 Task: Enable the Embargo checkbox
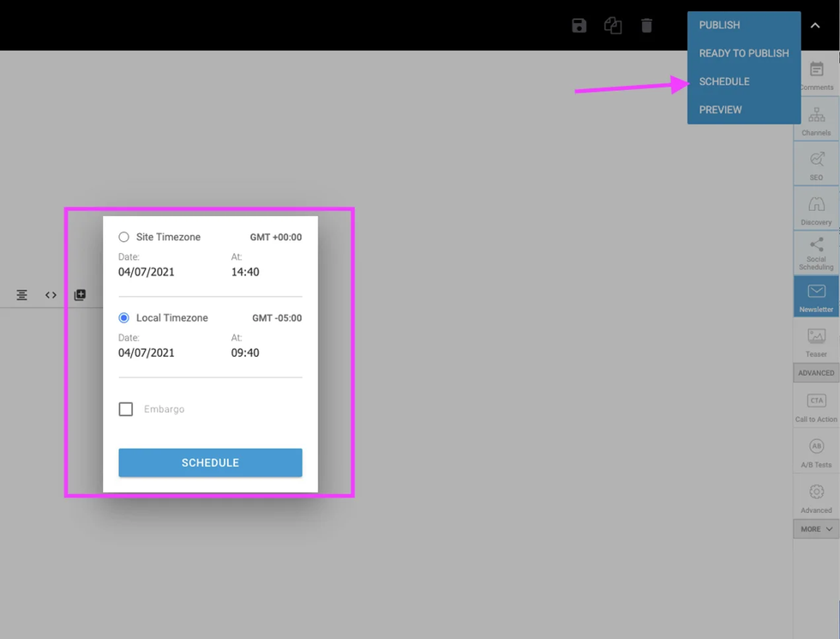[x=126, y=410]
